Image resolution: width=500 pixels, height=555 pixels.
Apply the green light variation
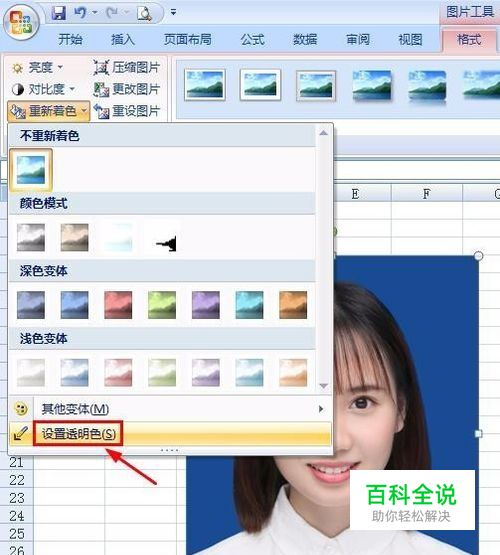coord(162,372)
